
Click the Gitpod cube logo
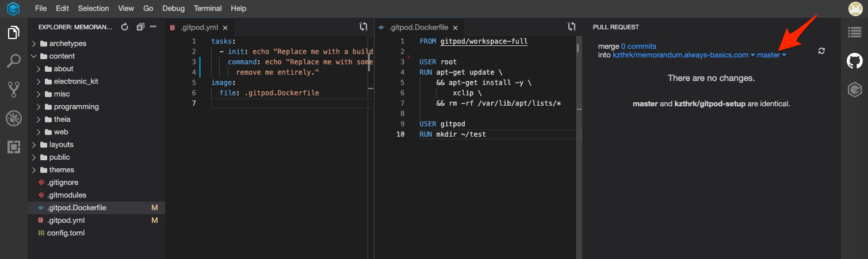(14, 9)
